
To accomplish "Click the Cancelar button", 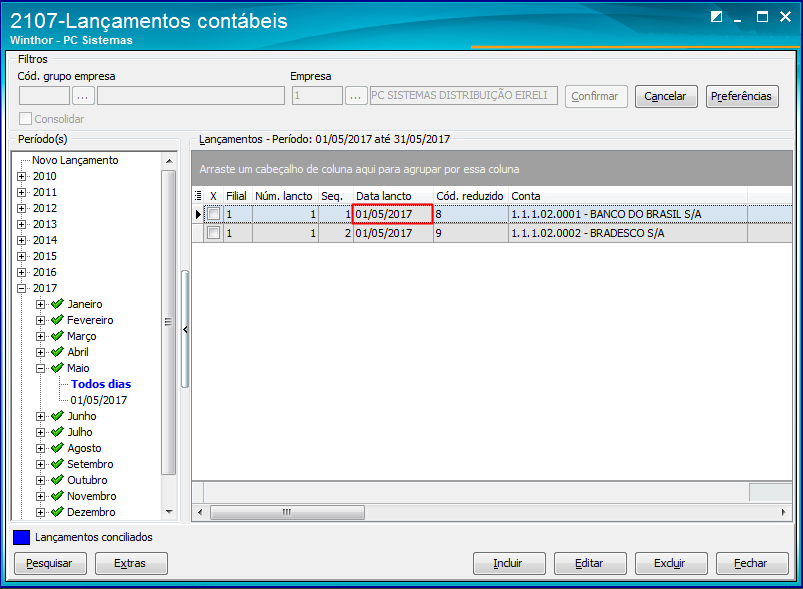I will pyautogui.click(x=666, y=96).
